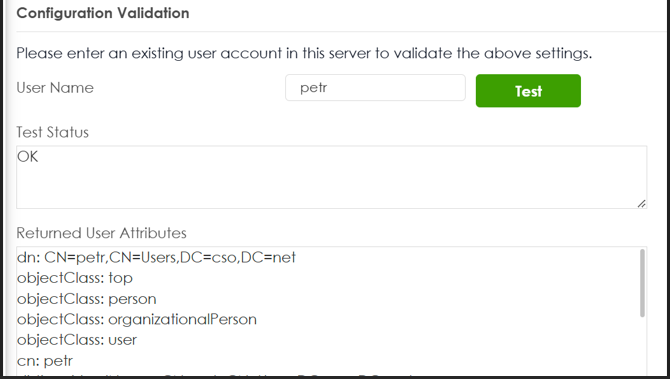Image resolution: width=670 pixels, height=379 pixels.
Task: Click the Test Status label
Action: (x=53, y=132)
